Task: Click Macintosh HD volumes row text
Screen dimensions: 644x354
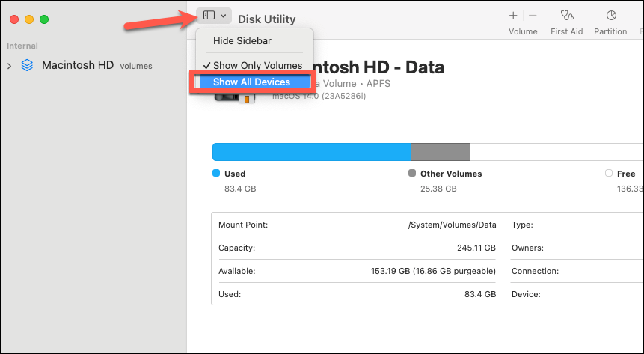Action: [x=97, y=65]
